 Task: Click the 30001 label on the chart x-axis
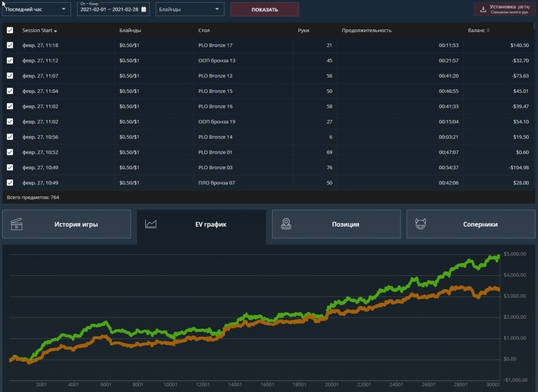pos(493,384)
